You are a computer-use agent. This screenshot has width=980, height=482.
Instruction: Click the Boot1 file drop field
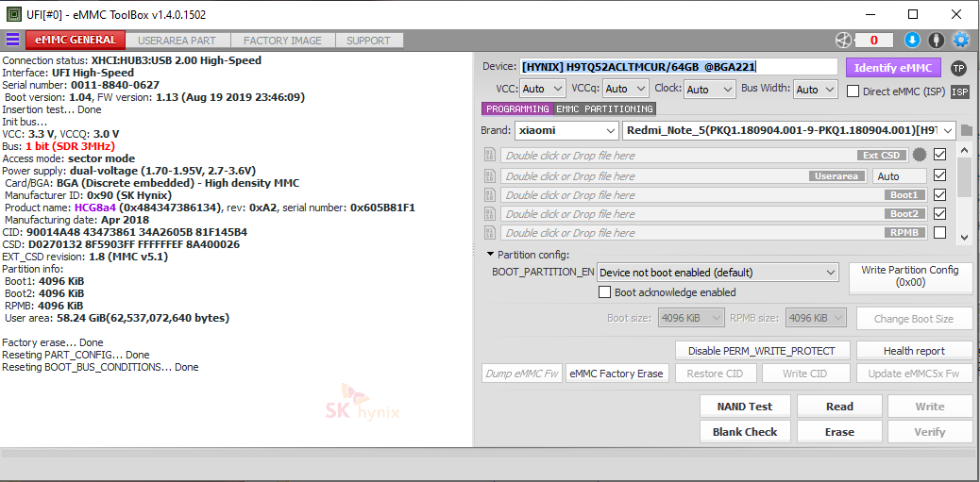pos(714,195)
